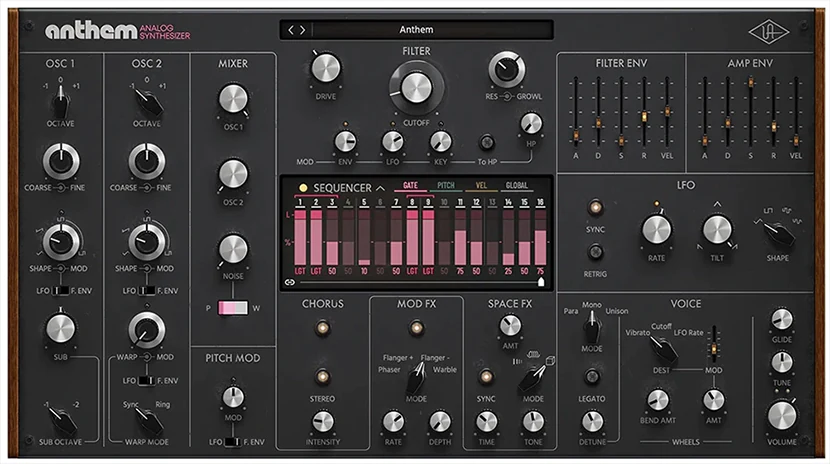Toggle OSC 2 warp LFO/F.ENV switch
Screen dimensions: 830x464
(x=147, y=381)
